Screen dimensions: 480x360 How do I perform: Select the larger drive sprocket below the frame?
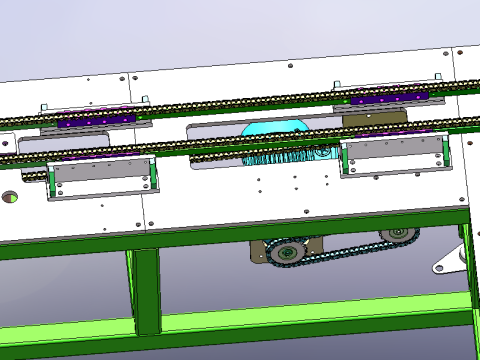pos(286,252)
